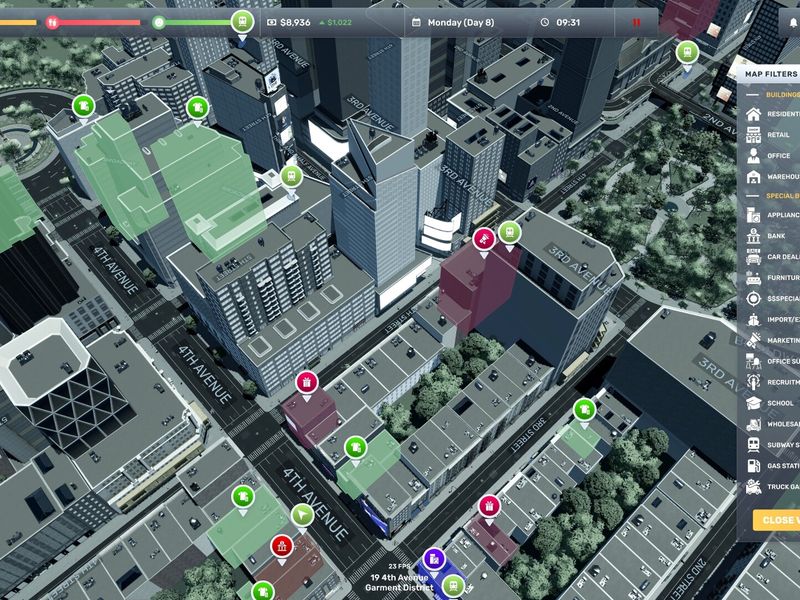The width and height of the screenshot is (800, 600).
Task: Select the subway marker beside the megaphone marker
Action: tap(509, 233)
